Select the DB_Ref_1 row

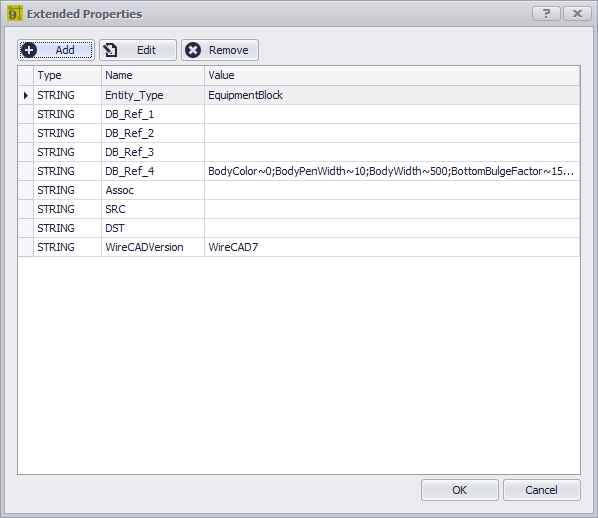[299, 114]
